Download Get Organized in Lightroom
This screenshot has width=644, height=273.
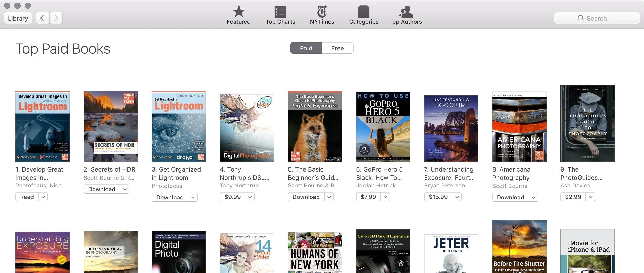pos(170,198)
